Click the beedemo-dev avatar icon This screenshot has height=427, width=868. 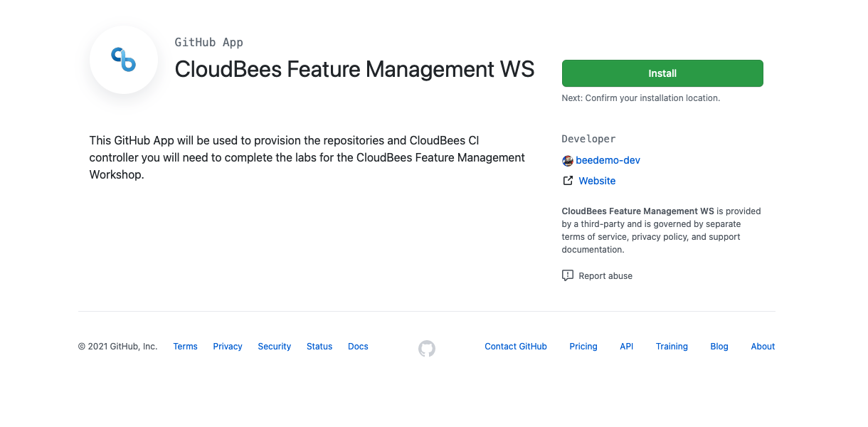coord(568,161)
